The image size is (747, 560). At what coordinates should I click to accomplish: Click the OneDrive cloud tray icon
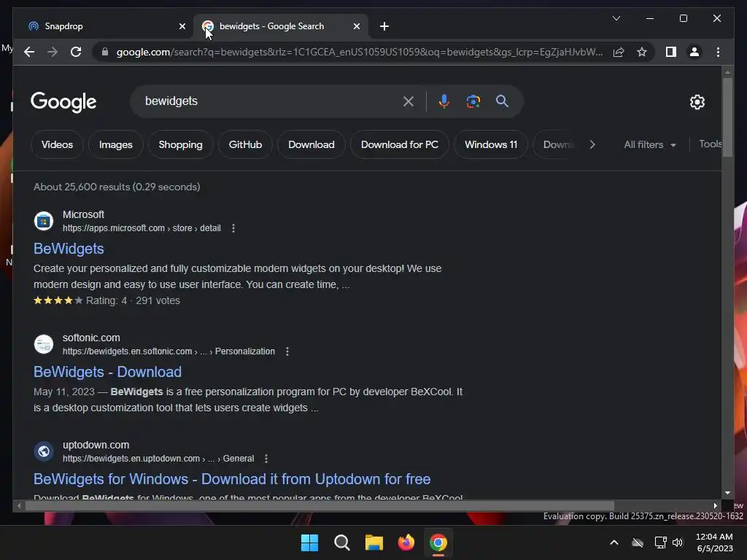pos(638,542)
